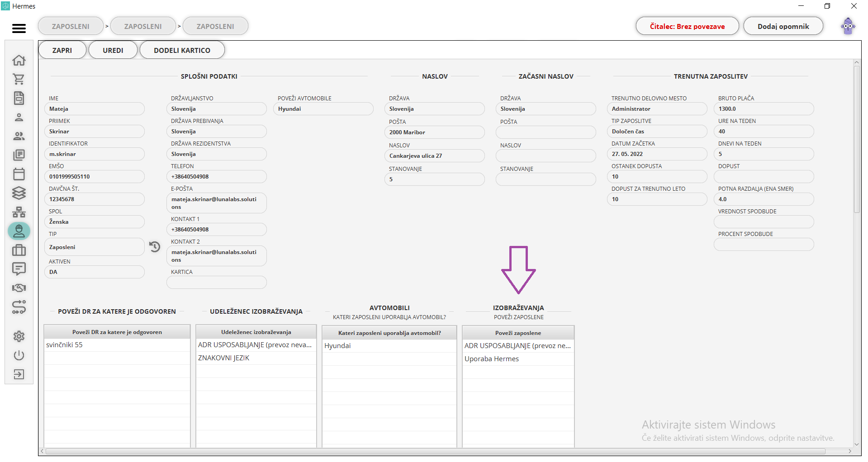Open the layers stack sidebar icon

click(19, 193)
